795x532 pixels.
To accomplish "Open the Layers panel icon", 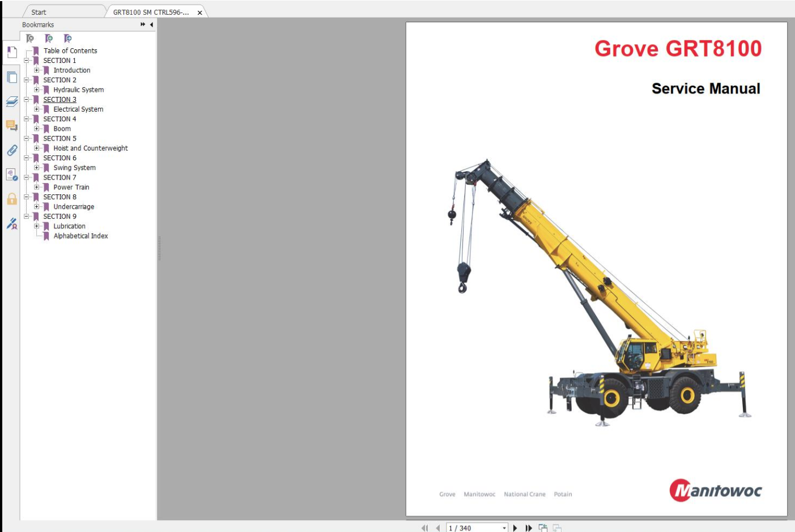I will click(11, 101).
